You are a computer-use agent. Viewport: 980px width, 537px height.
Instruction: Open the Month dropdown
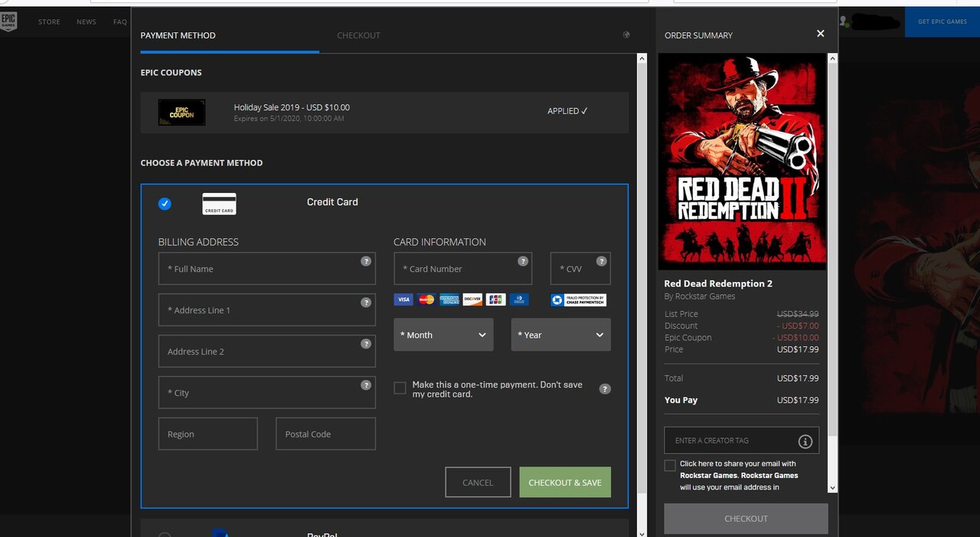click(443, 335)
